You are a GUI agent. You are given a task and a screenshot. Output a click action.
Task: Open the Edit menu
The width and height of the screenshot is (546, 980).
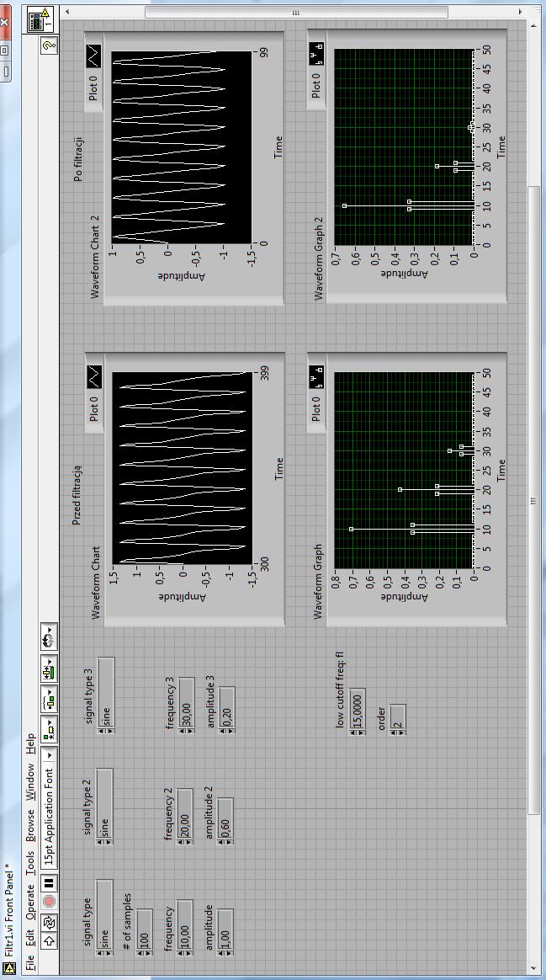click(30, 938)
